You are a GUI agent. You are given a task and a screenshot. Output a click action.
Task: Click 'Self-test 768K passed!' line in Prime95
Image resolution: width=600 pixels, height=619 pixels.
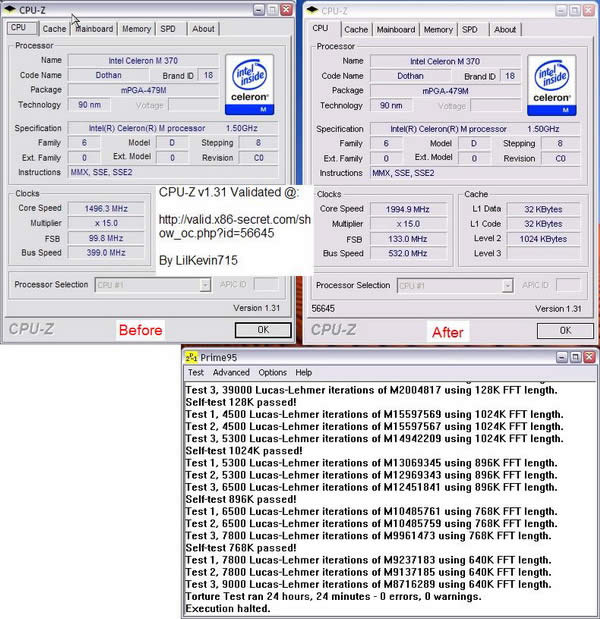coord(241,548)
